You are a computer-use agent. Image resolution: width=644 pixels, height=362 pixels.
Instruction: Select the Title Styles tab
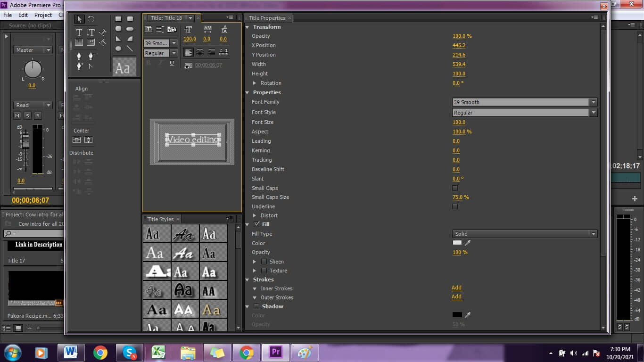tap(160, 219)
